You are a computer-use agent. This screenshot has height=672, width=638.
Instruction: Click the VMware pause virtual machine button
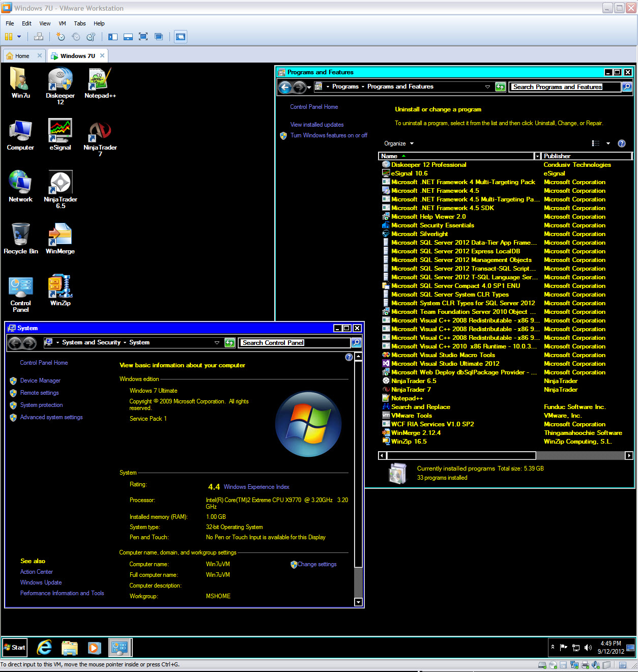point(9,37)
